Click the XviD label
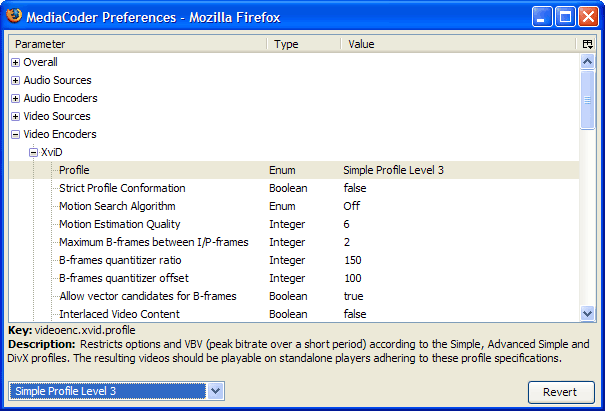 pos(52,152)
